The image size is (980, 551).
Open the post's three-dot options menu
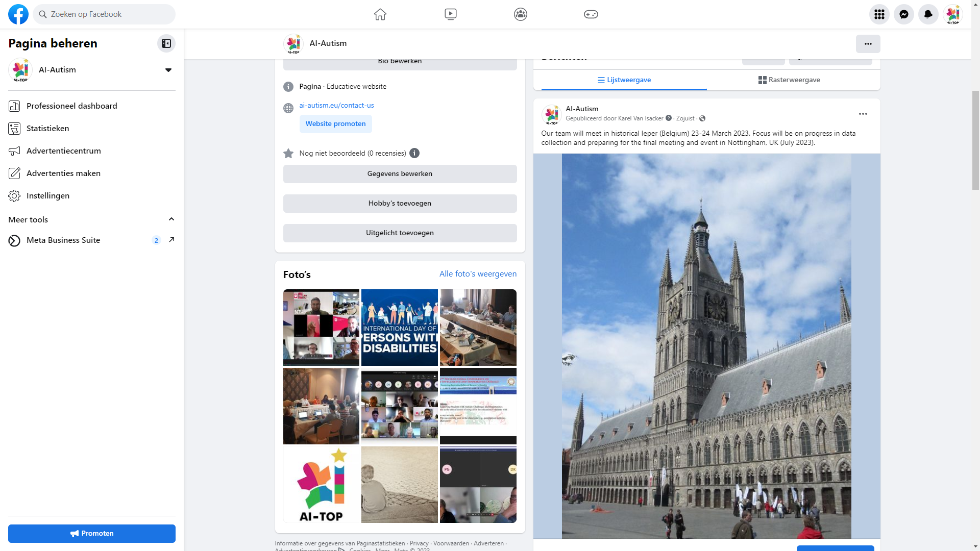[x=863, y=114]
